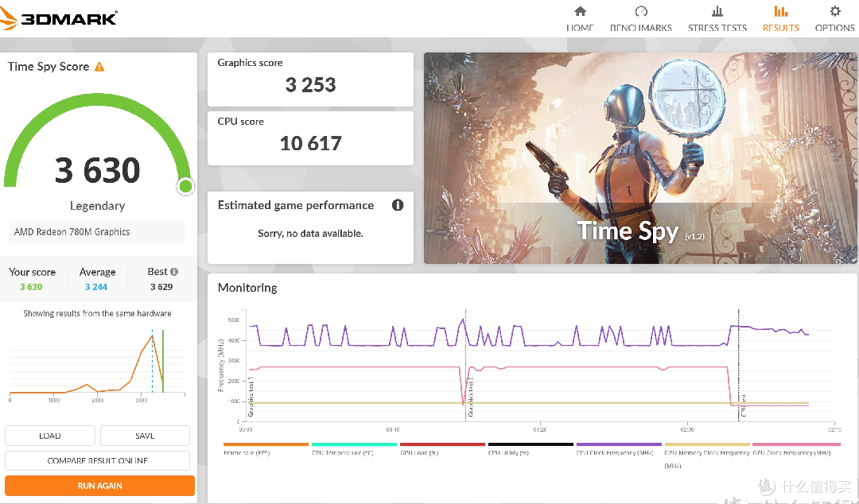
Task: Click the Monitoring heading
Action: (247, 288)
